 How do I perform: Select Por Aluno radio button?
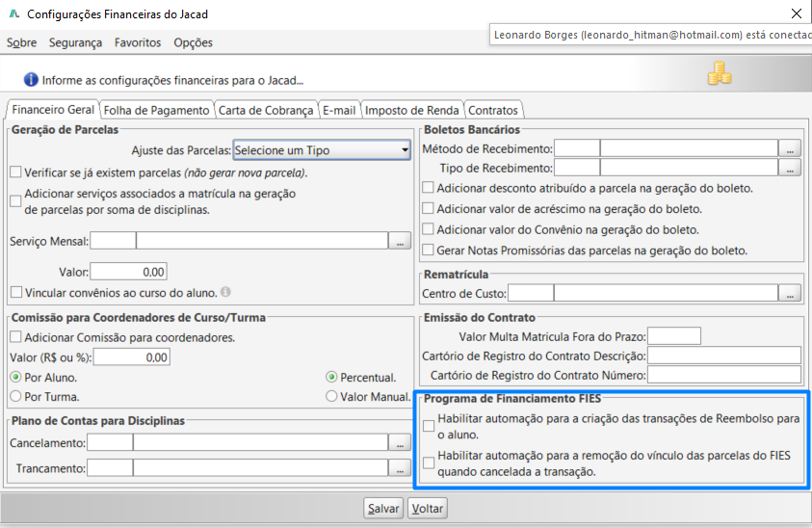click(x=15, y=378)
